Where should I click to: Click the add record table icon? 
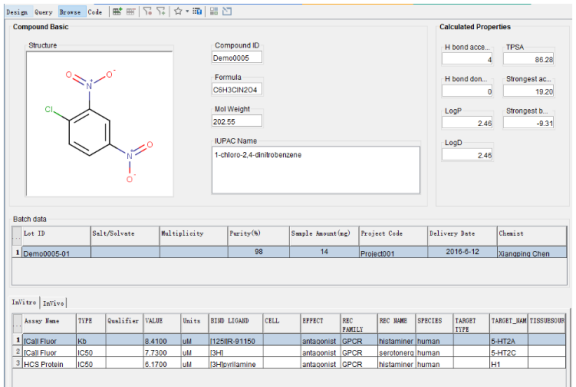(x=117, y=11)
